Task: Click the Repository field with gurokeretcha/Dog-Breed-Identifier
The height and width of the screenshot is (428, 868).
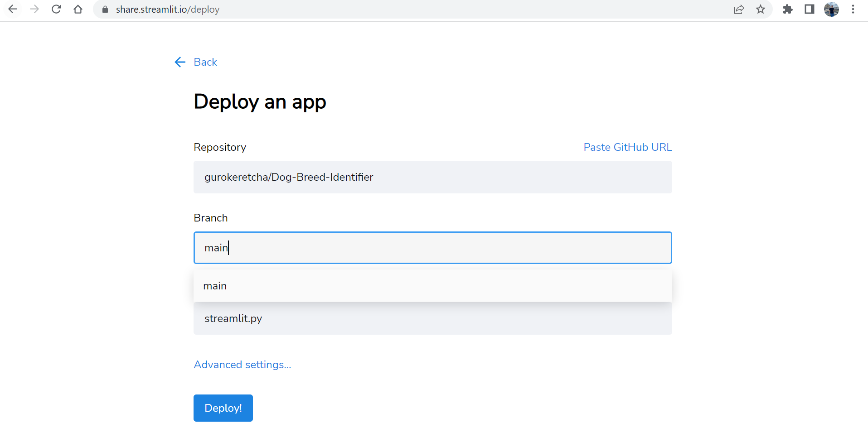Action: 432,177
